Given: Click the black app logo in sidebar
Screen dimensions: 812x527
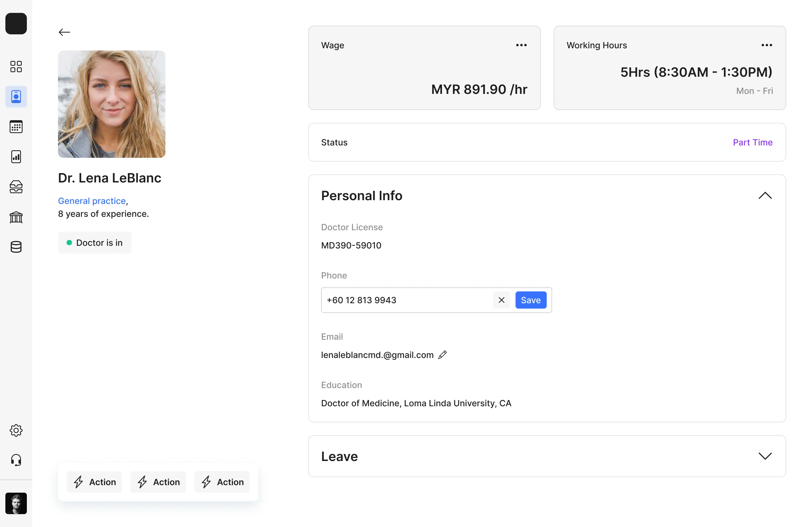Looking at the screenshot, I should tap(16, 24).
